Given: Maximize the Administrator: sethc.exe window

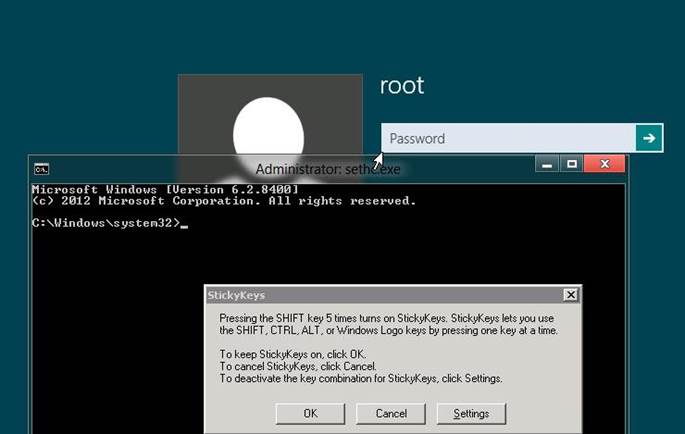Looking at the screenshot, I should 571,164.
